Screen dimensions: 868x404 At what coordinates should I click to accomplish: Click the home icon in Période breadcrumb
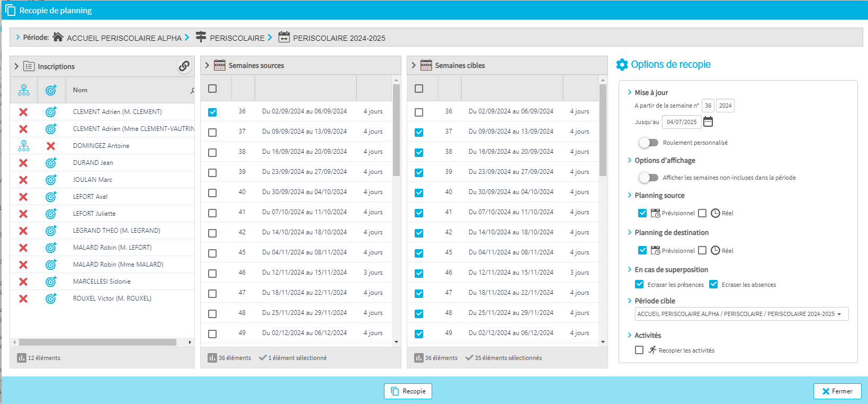[x=58, y=37]
